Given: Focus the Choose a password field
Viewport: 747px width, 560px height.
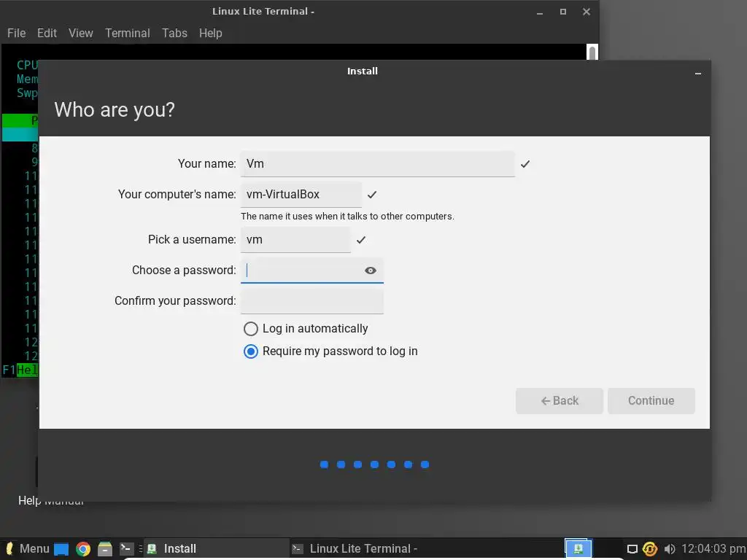Looking at the screenshot, I should (x=312, y=271).
